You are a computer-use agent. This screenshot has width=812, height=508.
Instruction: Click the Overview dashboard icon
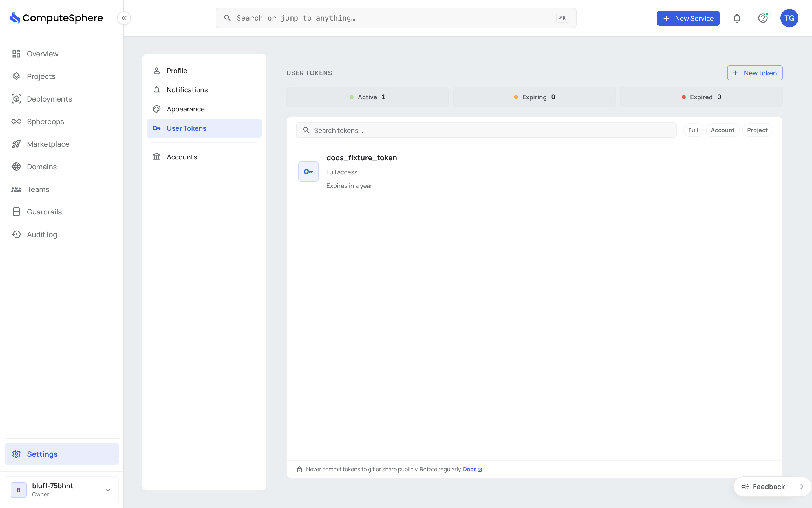click(x=16, y=54)
